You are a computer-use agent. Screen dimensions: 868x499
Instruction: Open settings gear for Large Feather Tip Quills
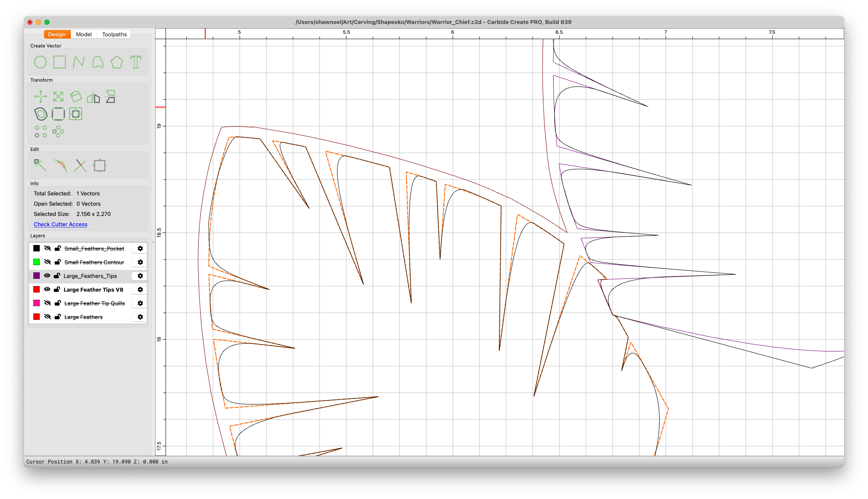click(140, 303)
